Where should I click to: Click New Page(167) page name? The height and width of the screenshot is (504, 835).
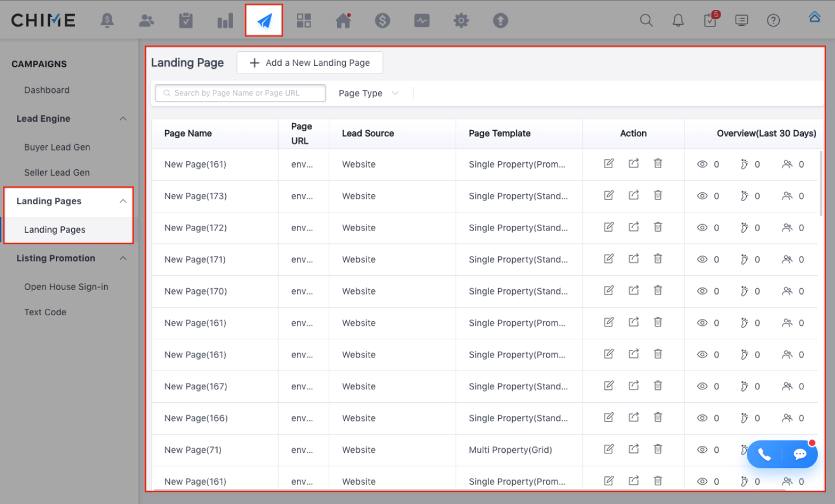coord(195,386)
